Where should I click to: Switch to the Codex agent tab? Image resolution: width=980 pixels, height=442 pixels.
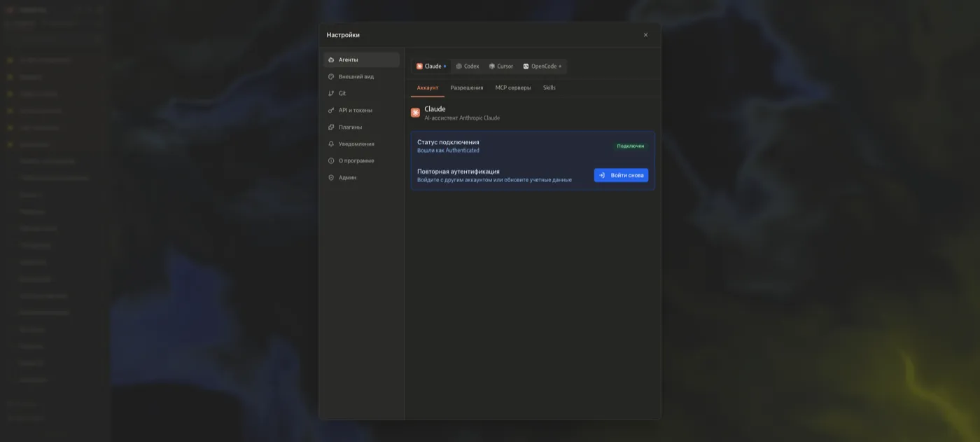pos(468,67)
